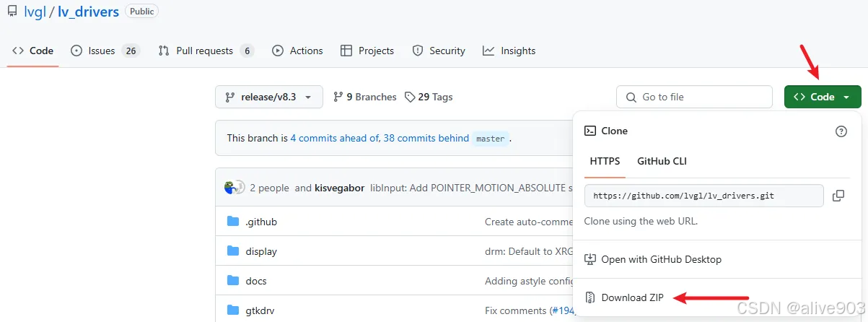The width and height of the screenshot is (868, 322).
Task: Open the 4 commits ahead of link
Action: click(335, 138)
